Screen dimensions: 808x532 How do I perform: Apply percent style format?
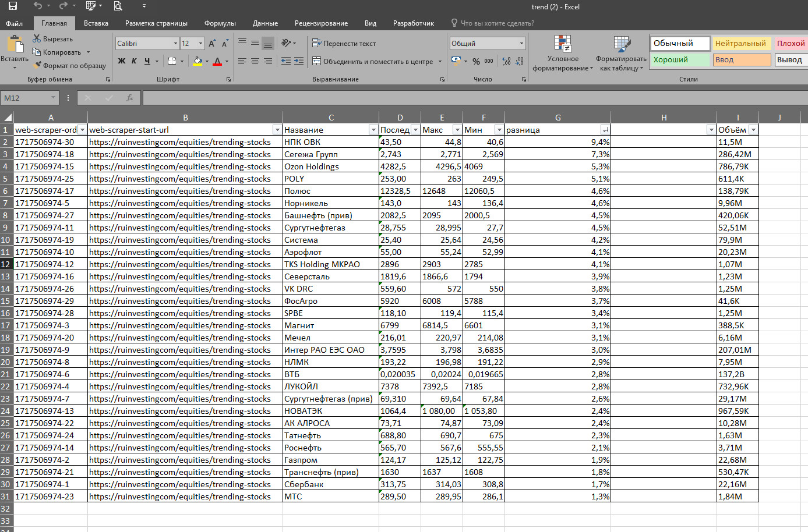tap(476, 61)
